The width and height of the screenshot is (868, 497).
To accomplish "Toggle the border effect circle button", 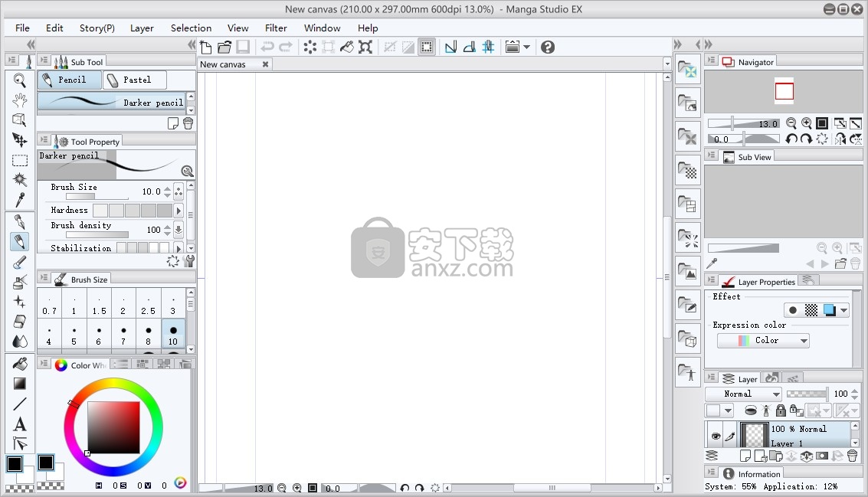I will pyautogui.click(x=793, y=310).
